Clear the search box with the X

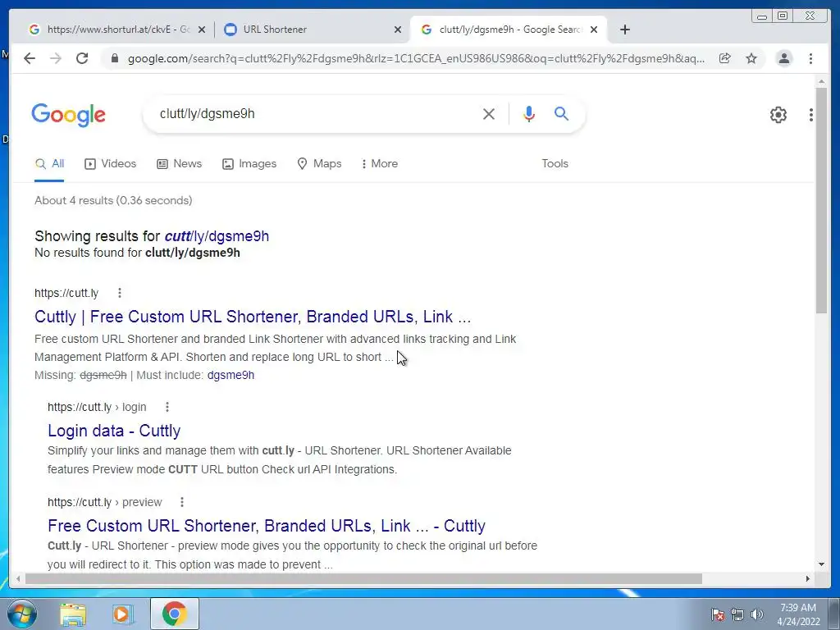489,113
